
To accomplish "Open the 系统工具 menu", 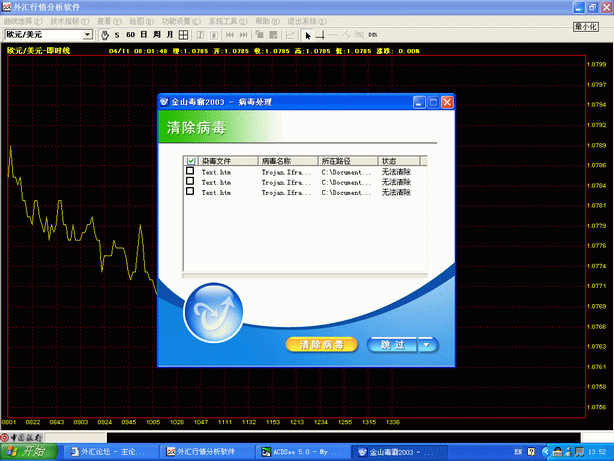I will (228, 21).
